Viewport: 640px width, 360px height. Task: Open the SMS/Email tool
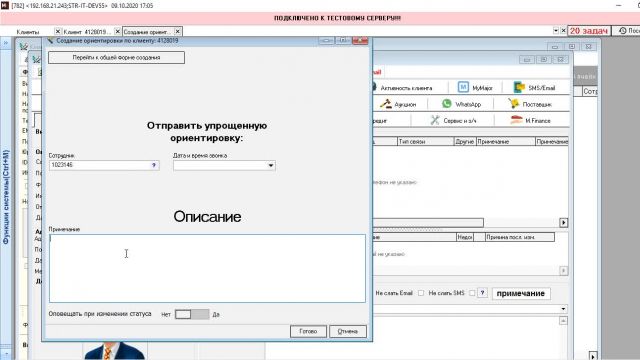tap(534, 88)
